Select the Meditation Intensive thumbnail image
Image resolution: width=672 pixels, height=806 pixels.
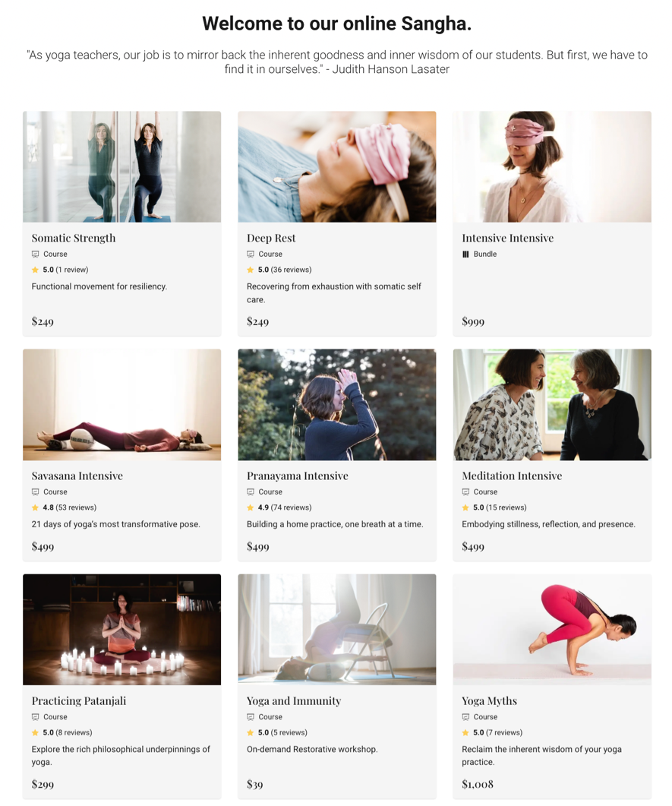pyautogui.click(x=552, y=405)
